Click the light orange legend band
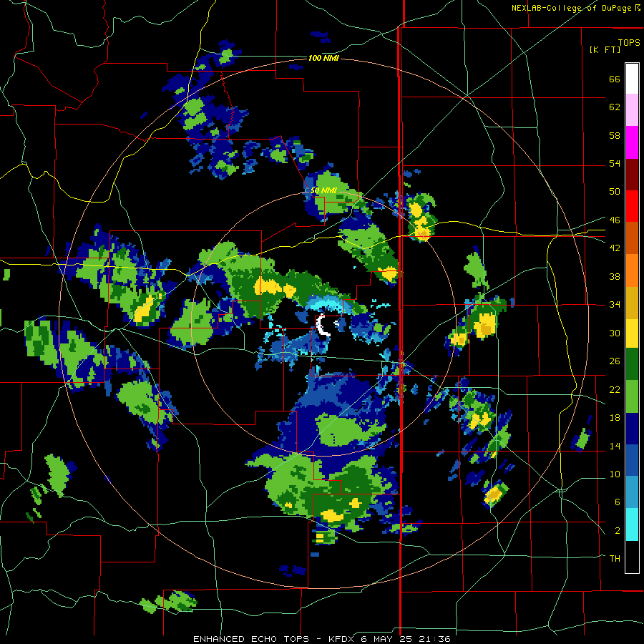This screenshot has width=644, height=644. pos(632,270)
